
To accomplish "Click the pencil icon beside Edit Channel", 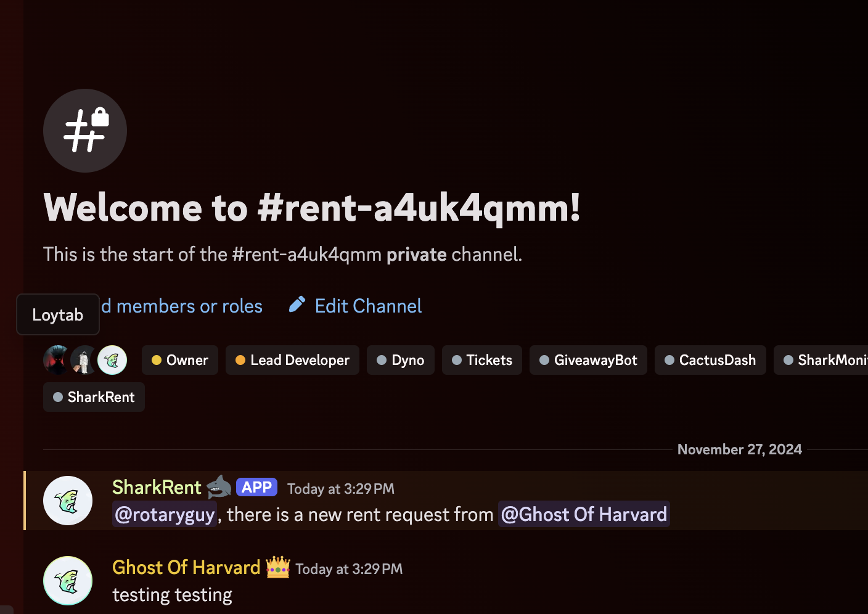I will pos(297,305).
